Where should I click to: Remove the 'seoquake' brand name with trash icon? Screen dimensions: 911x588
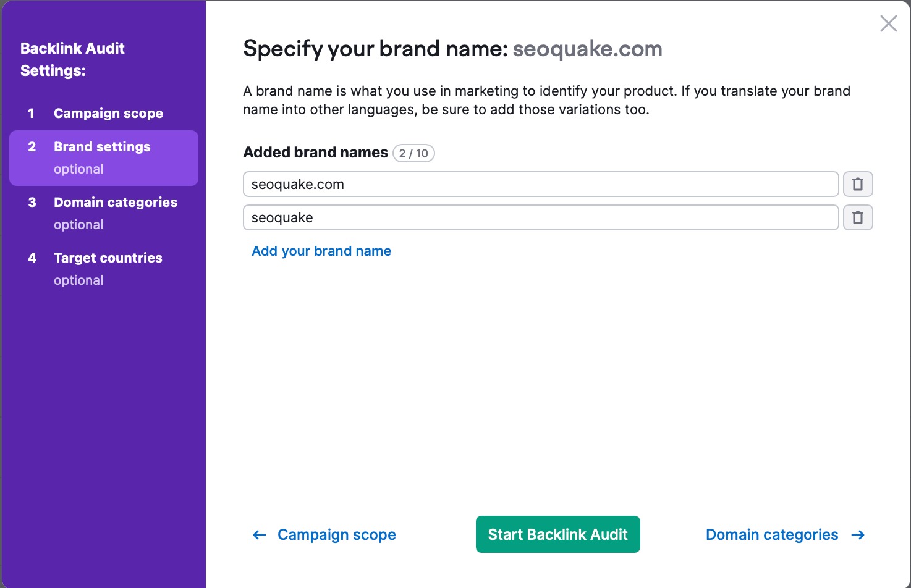click(858, 217)
